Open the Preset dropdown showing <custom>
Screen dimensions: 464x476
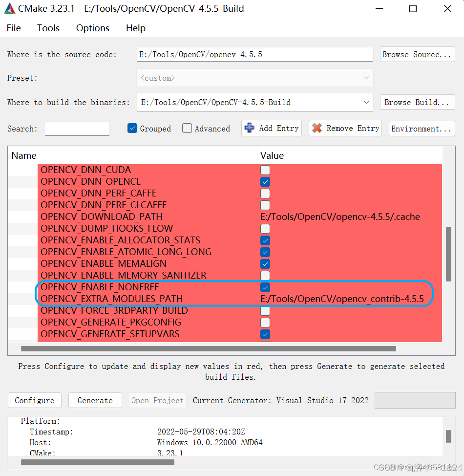coord(366,78)
